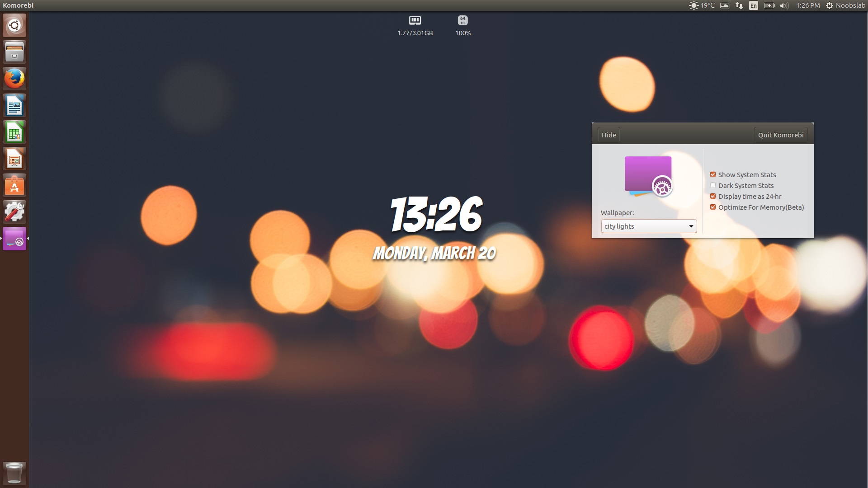Open the city lights wallpaper dropdown
Image resolution: width=868 pixels, height=488 pixels.
point(649,226)
